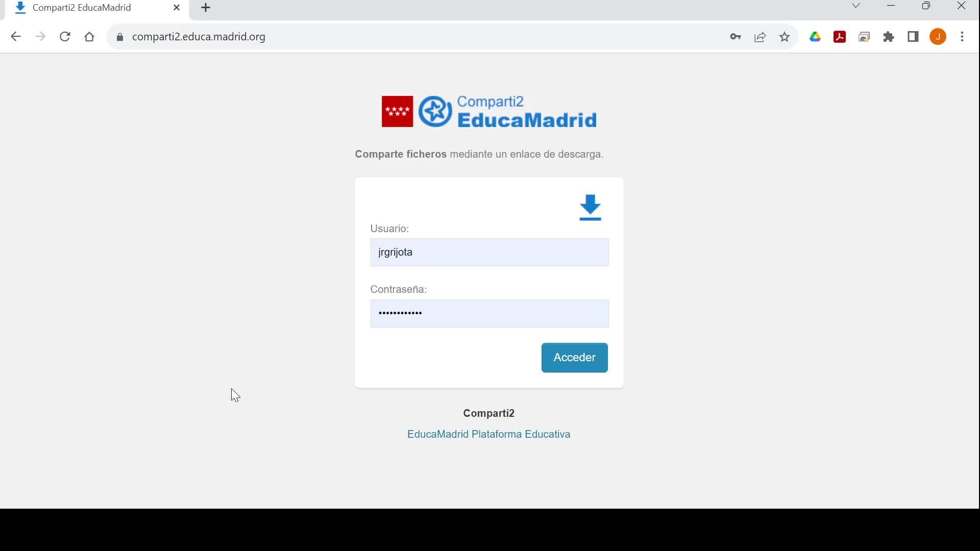Open the Extensions puzzle menu
Image resolution: width=980 pixels, height=551 pixels.
[x=889, y=37]
